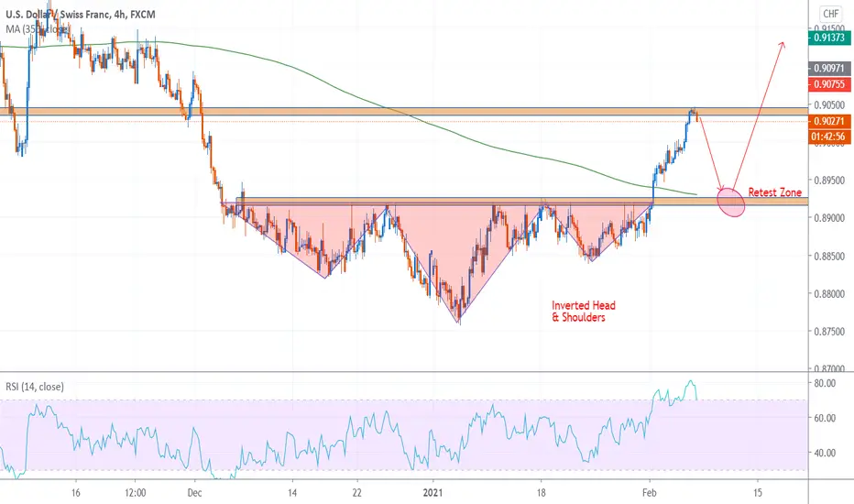Click the 0.90755 red price label

pyautogui.click(x=829, y=84)
